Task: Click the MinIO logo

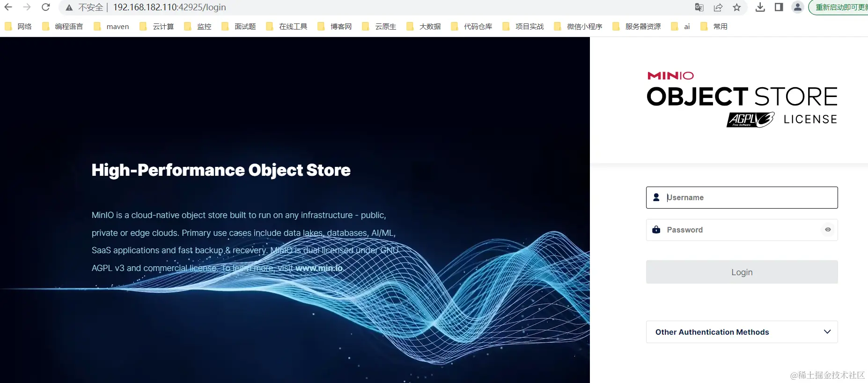Action: 670,75
